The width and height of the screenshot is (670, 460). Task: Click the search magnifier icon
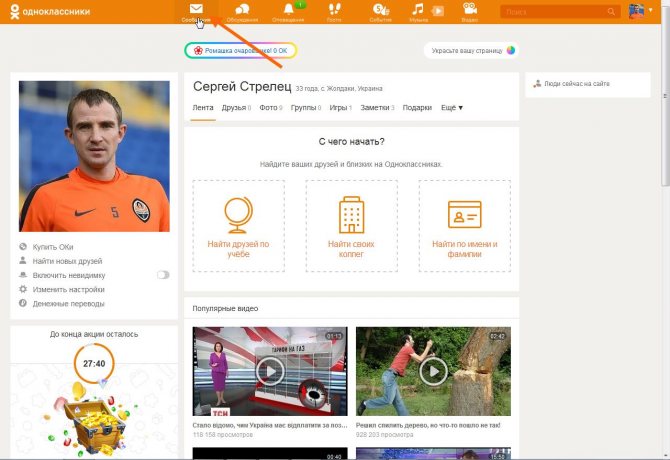point(611,12)
